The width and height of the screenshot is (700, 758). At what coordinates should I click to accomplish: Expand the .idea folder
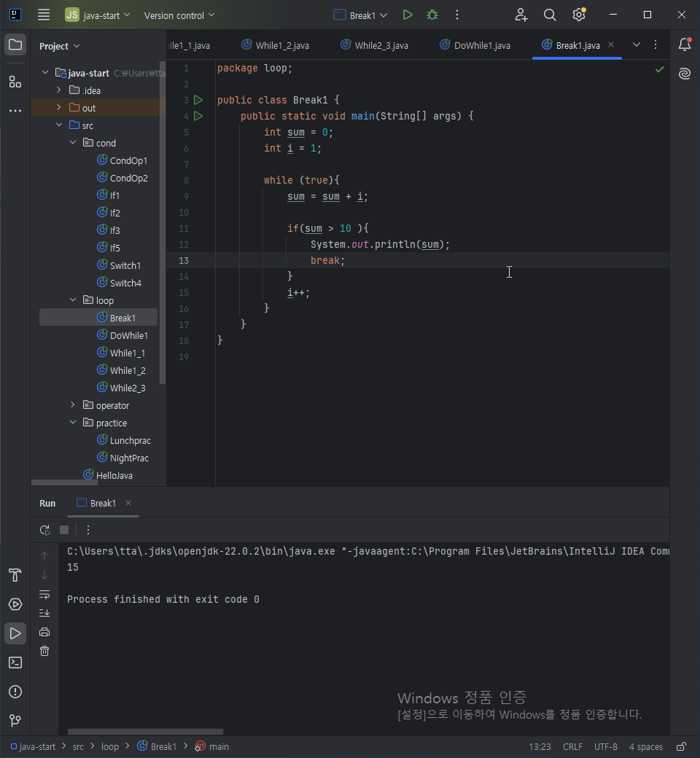pyautogui.click(x=59, y=90)
